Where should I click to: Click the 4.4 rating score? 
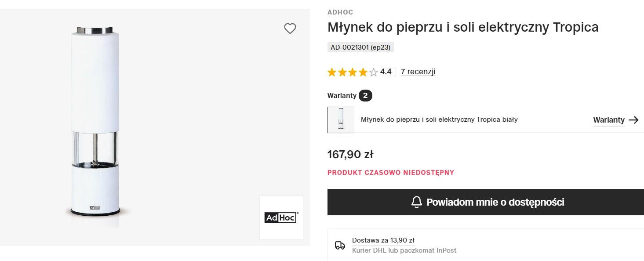point(386,72)
